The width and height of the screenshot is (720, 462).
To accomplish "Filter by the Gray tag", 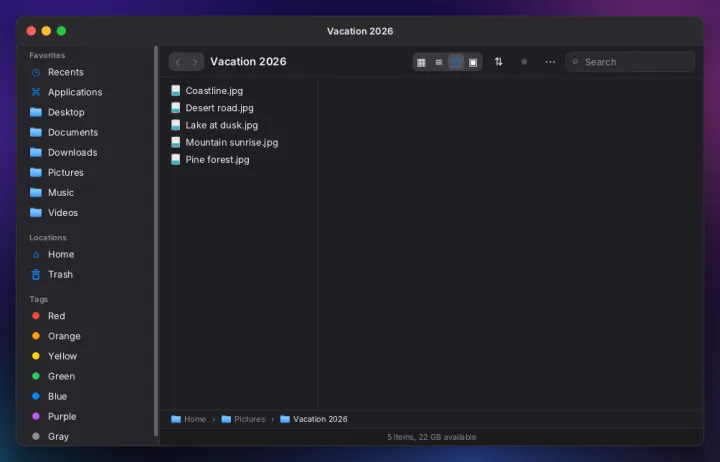I will pyautogui.click(x=90, y=437).
